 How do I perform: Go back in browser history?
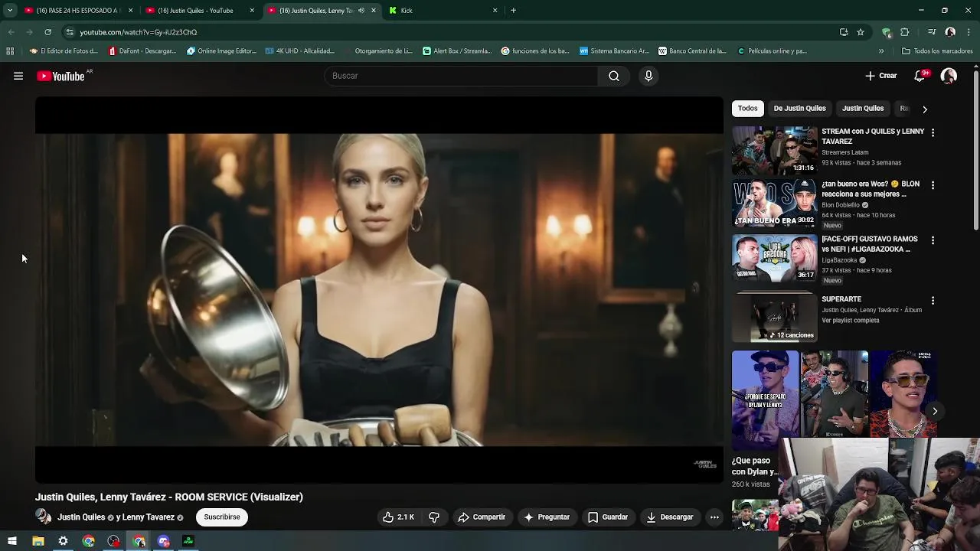pos(11,32)
